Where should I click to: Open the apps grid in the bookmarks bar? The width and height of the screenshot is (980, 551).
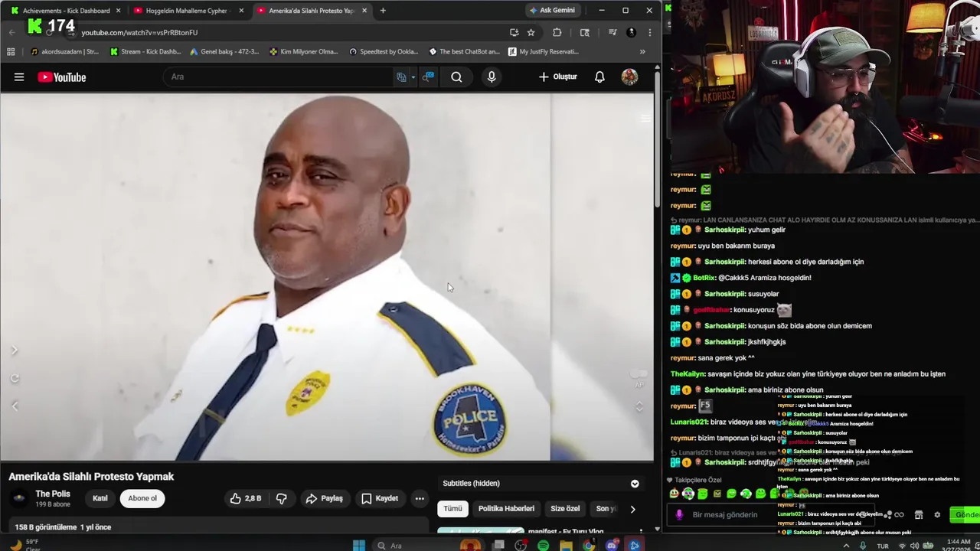pos(11,52)
